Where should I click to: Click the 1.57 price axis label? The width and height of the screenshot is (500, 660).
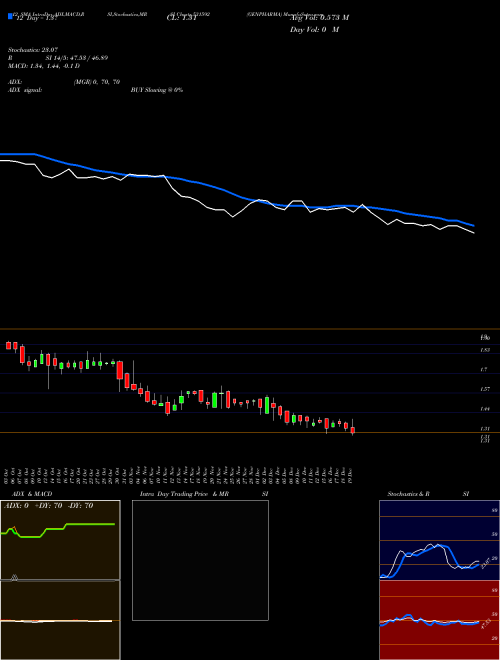click(x=485, y=389)
